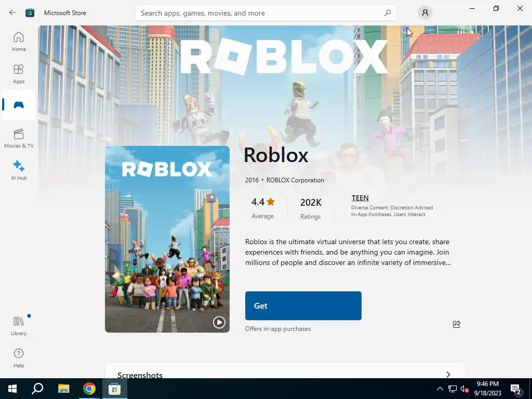
Task: Open the Home section in sidebar
Action: coord(19,42)
